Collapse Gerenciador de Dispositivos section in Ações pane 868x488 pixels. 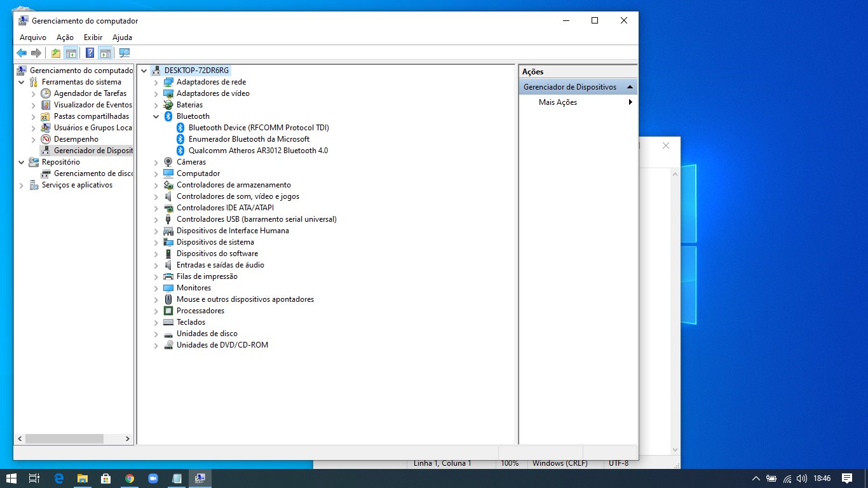pyautogui.click(x=630, y=87)
